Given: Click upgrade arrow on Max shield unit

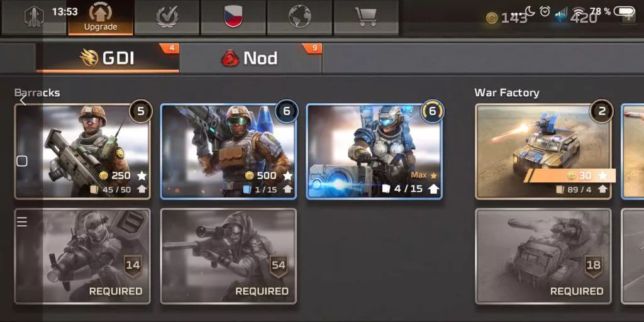Looking at the screenshot, I should [x=434, y=189].
